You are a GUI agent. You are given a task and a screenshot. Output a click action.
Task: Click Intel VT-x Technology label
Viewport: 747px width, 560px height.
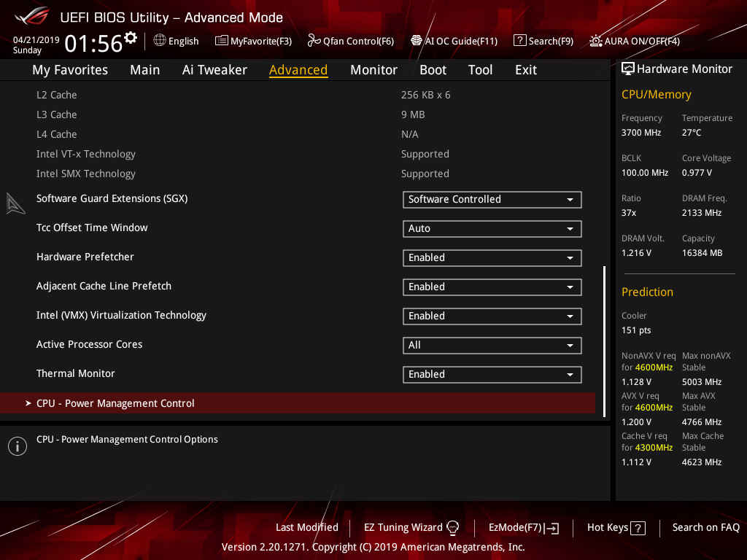(86, 155)
